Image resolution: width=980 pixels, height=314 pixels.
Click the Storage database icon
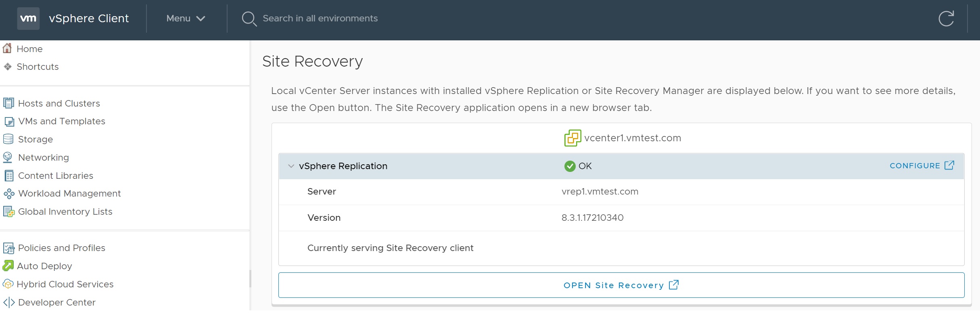tap(8, 139)
